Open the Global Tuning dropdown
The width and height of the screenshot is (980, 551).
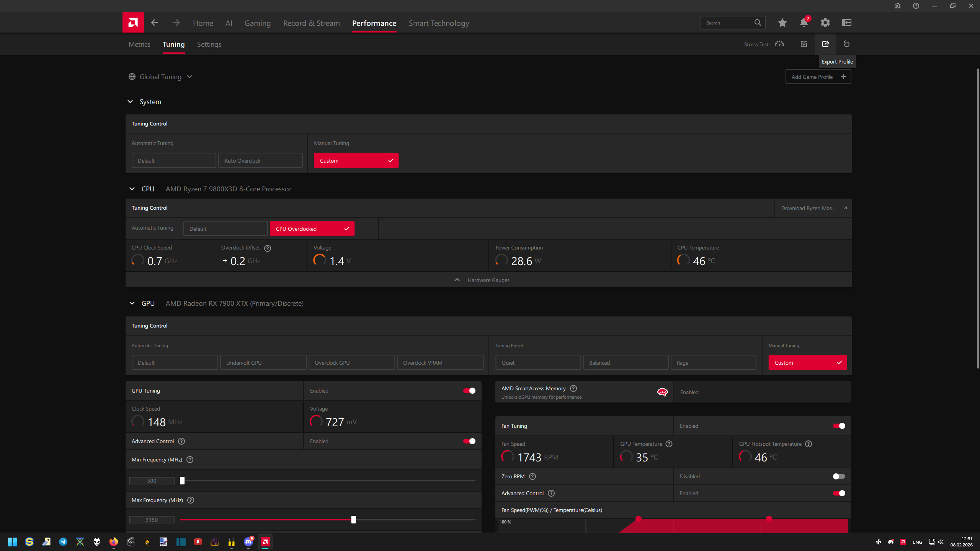click(x=161, y=77)
